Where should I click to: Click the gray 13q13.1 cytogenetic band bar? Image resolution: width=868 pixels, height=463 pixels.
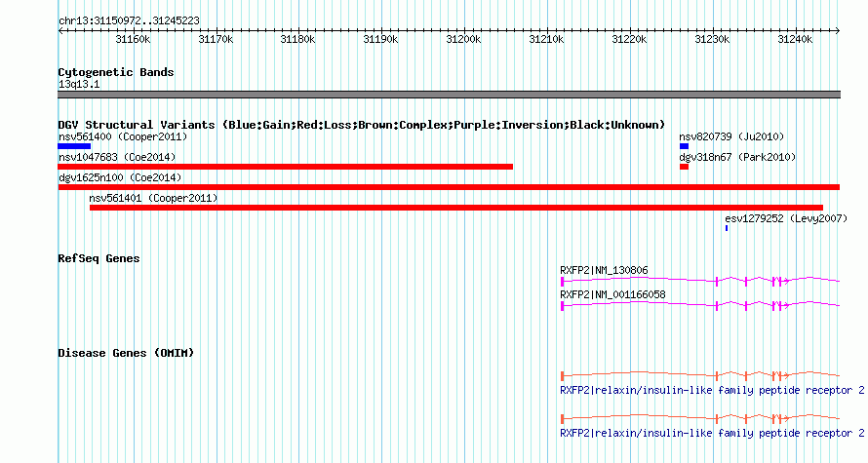tap(449, 96)
